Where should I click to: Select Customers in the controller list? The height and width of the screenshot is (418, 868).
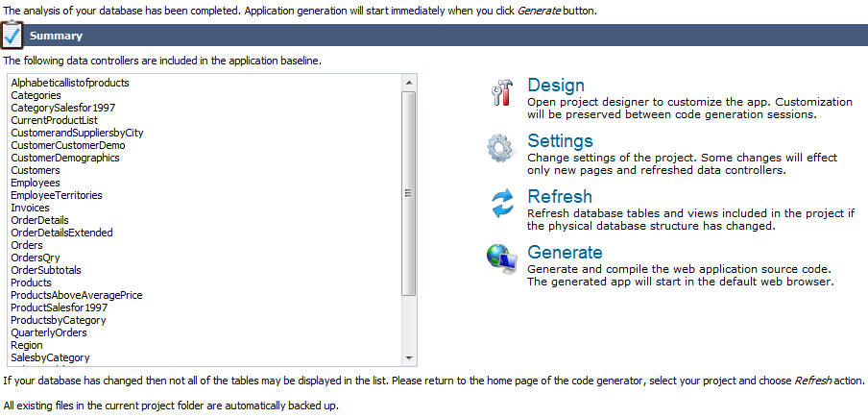click(36, 170)
